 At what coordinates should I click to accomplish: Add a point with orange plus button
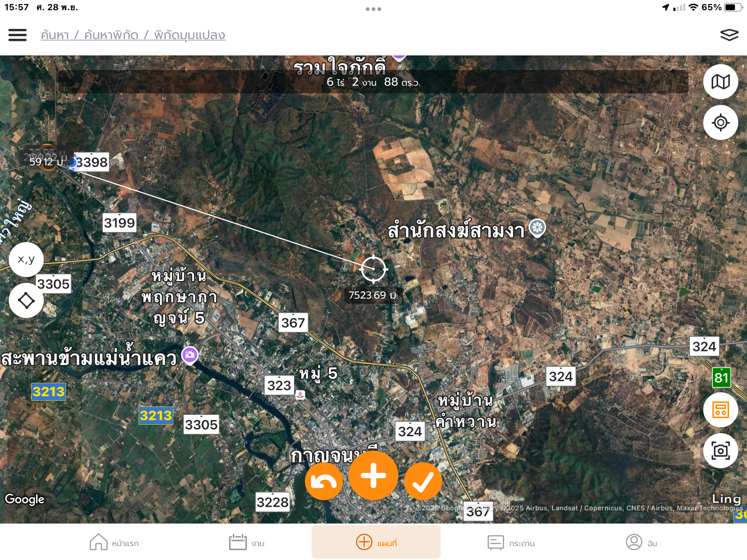(373, 475)
